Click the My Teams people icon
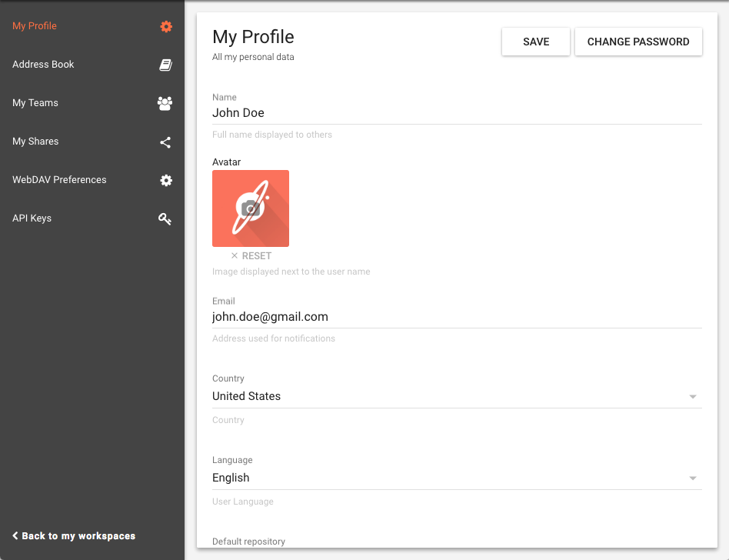Screen dimensions: 729x560 click(165, 104)
